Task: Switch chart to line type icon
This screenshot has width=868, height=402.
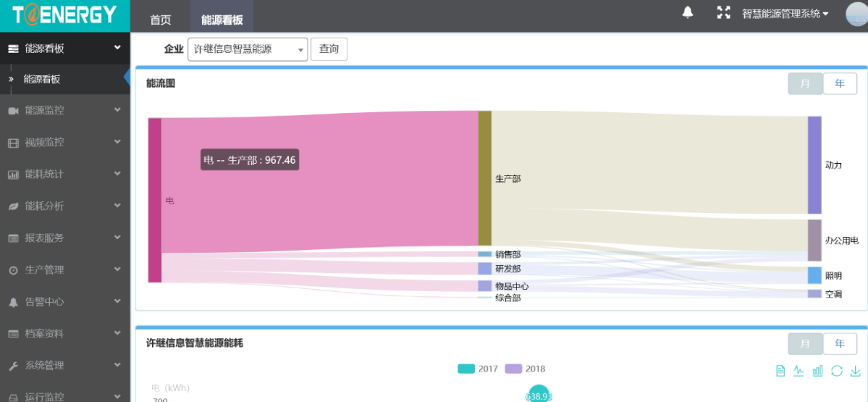Action: (799, 371)
